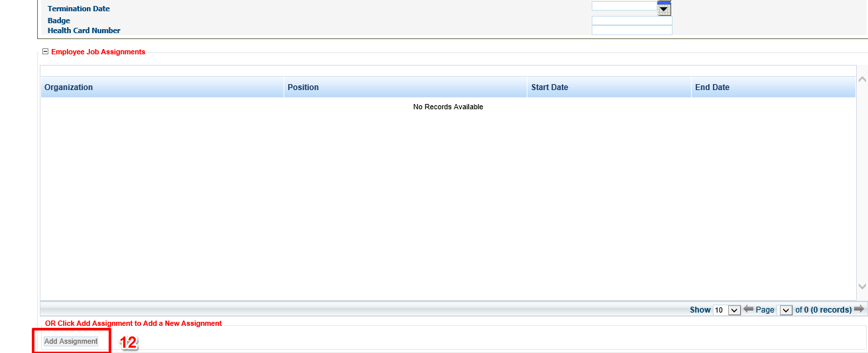
Task: Sort by the End Date column header
Action: tap(712, 87)
